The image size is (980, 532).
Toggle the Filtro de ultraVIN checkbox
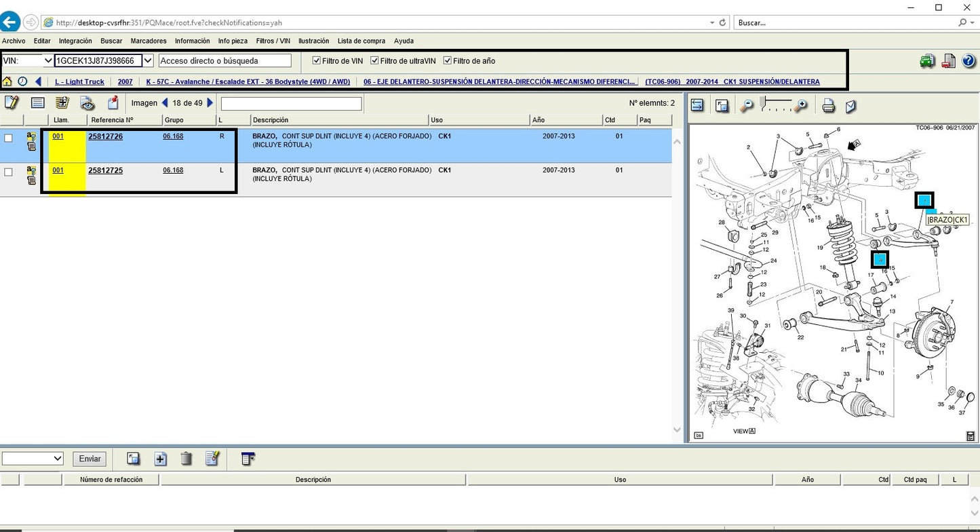(374, 61)
